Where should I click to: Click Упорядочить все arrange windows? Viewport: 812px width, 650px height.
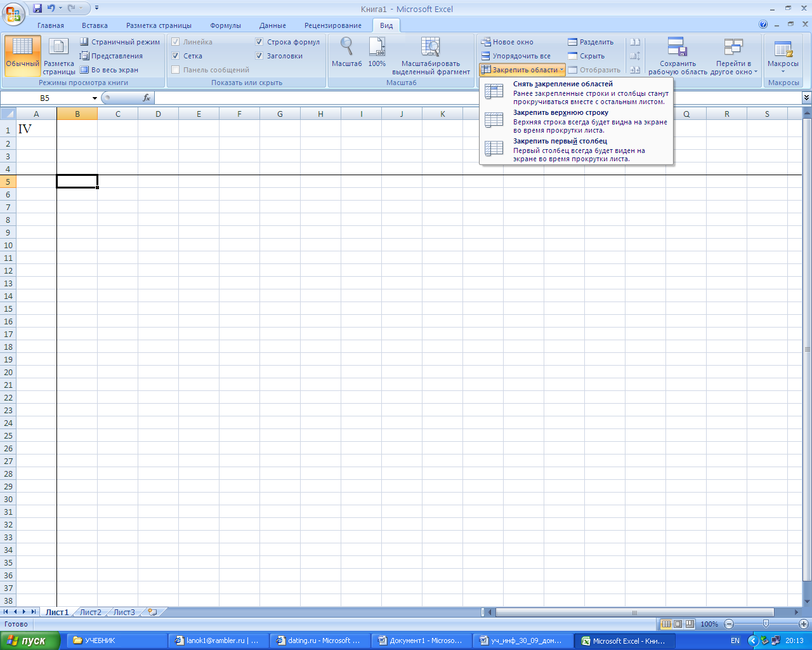pos(515,56)
